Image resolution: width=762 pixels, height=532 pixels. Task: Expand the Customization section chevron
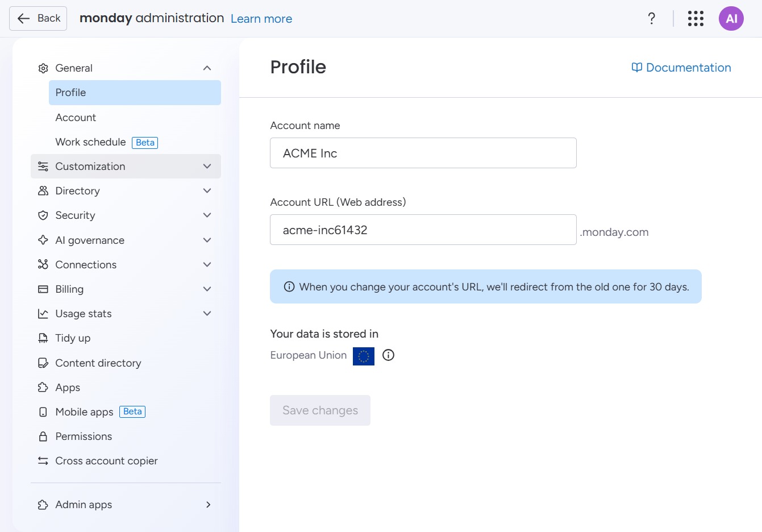pyautogui.click(x=207, y=167)
